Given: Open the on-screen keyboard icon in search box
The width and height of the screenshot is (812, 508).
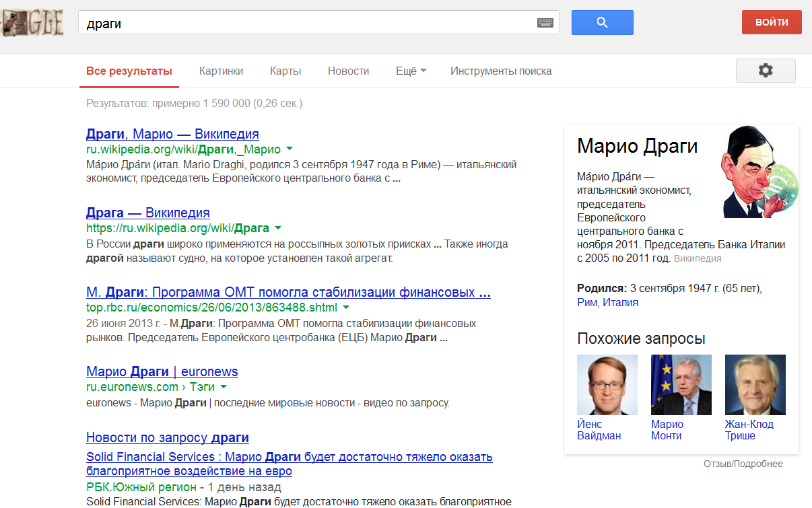Looking at the screenshot, I should (545, 23).
